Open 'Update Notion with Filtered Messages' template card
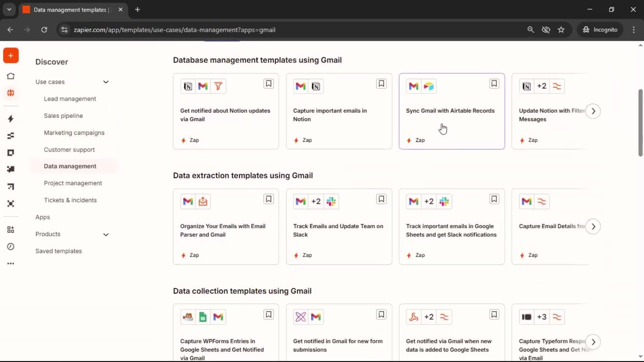 [x=550, y=111]
